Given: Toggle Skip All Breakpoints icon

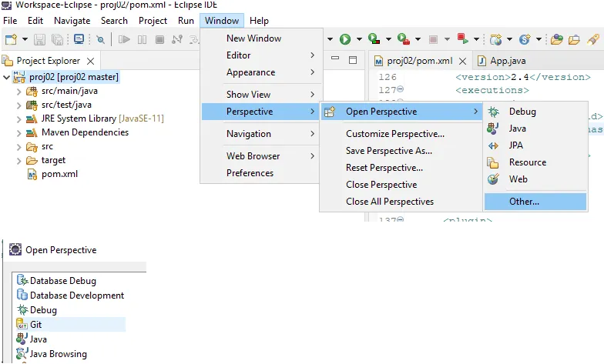Looking at the screenshot, I should [x=100, y=40].
